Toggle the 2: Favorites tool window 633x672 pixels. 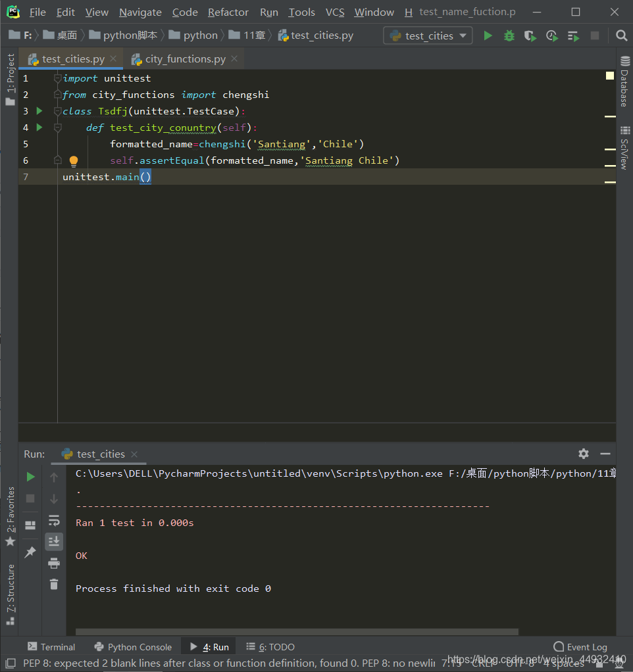(x=11, y=516)
